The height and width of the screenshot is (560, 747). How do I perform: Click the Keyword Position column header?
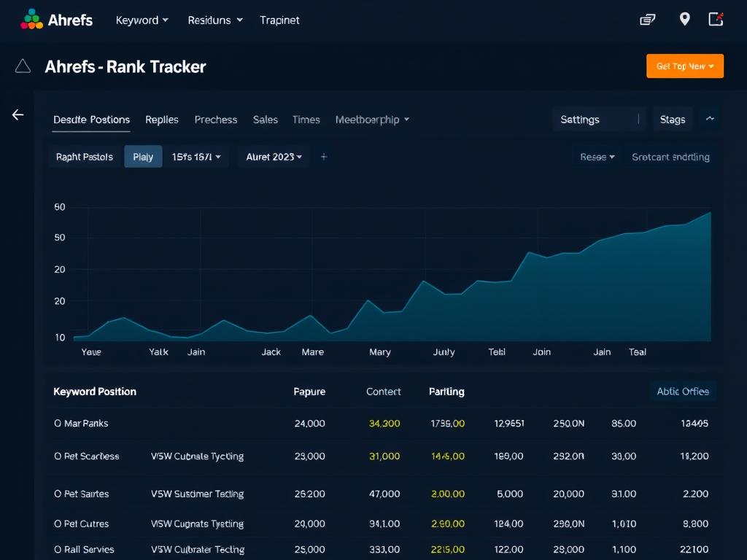(x=95, y=392)
